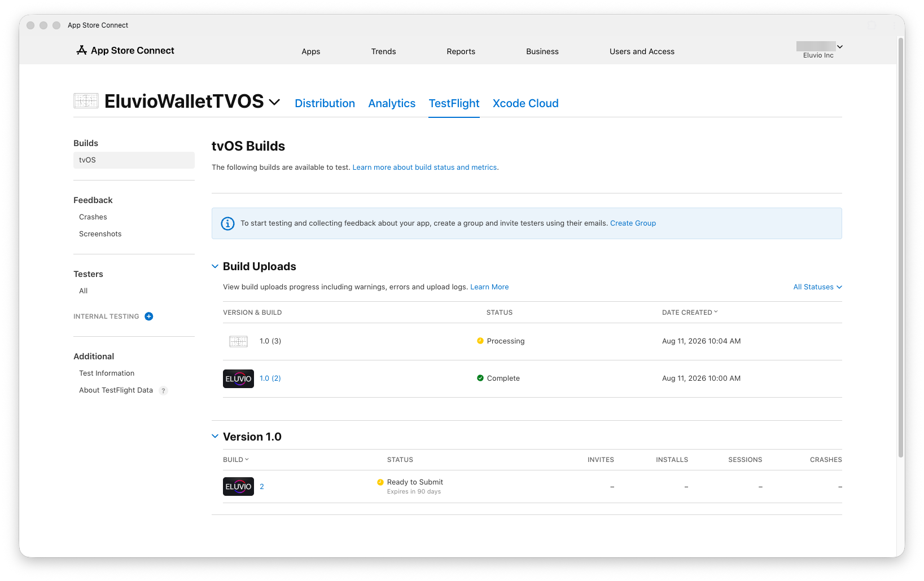Open All testers in sidebar
The width and height of the screenshot is (924, 581).
(84, 291)
